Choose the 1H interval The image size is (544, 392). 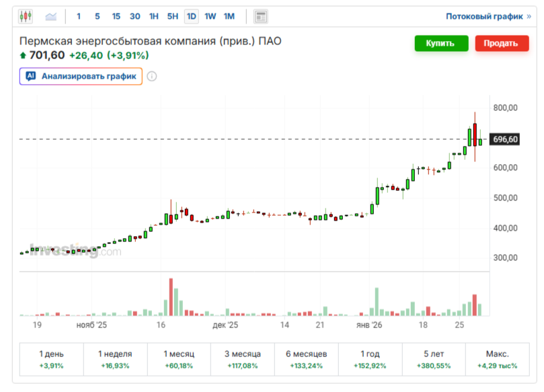(154, 16)
